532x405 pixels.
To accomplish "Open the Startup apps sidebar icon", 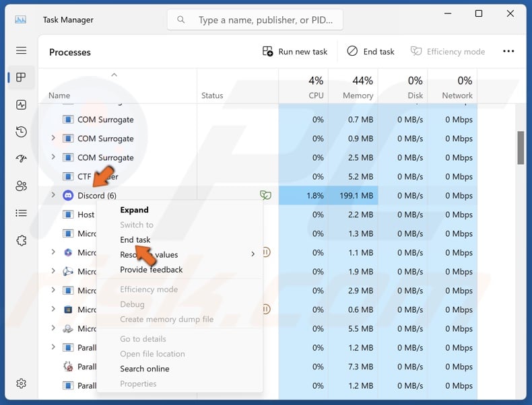I will (x=21, y=159).
